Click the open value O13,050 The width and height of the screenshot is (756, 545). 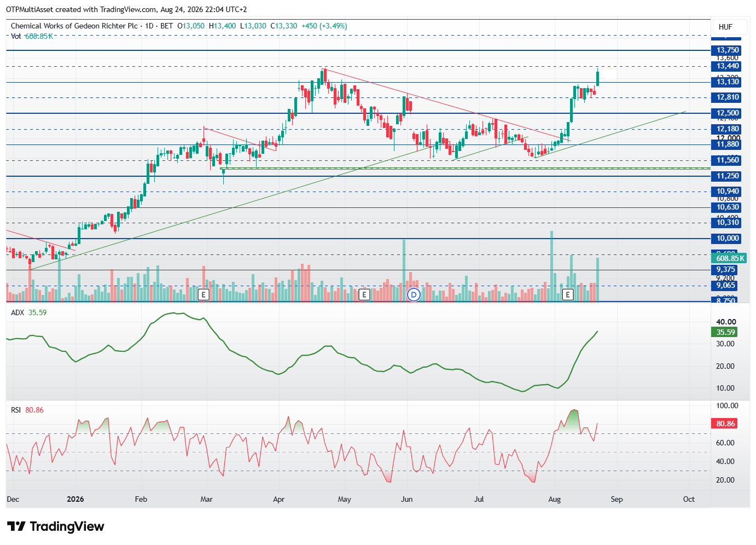coord(191,26)
